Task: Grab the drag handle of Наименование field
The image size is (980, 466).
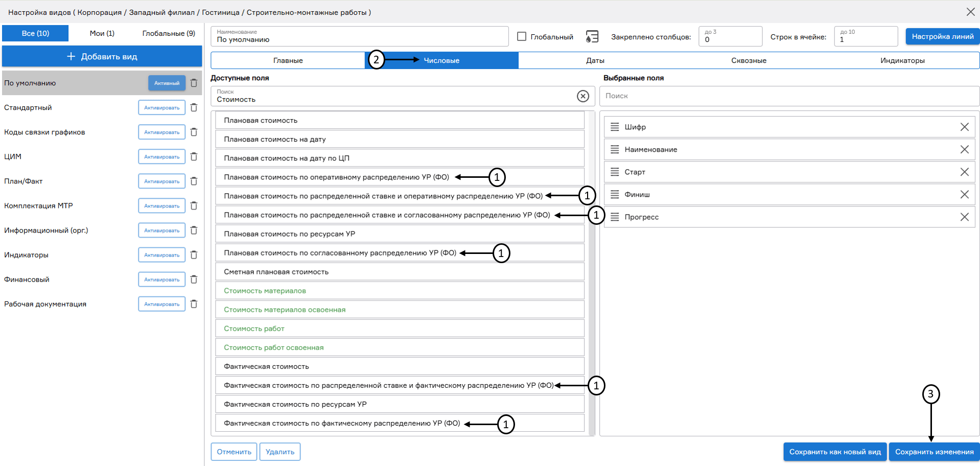Action: click(x=615, y=150)
